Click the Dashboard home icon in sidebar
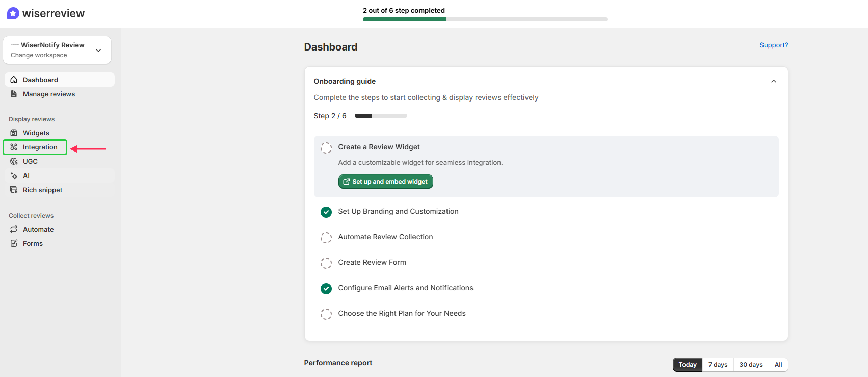This screenshot has height=377, width=868. pos(14,80)
